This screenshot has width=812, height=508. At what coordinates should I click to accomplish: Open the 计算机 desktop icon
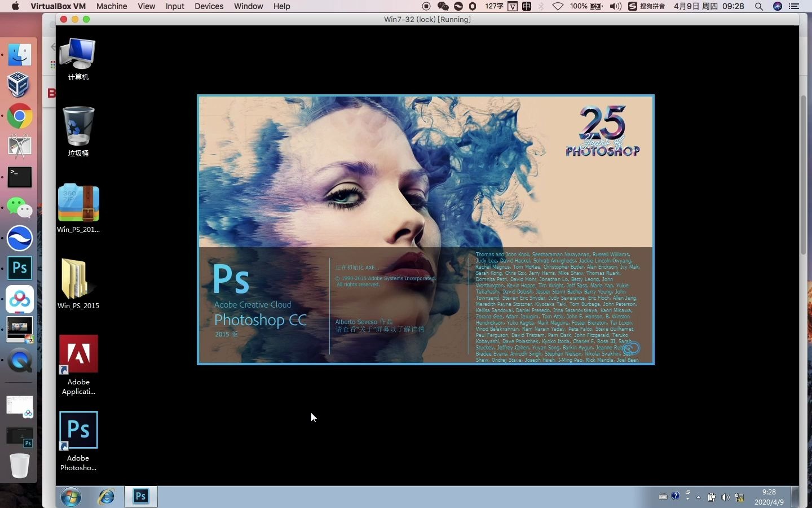tap(78, 59)
